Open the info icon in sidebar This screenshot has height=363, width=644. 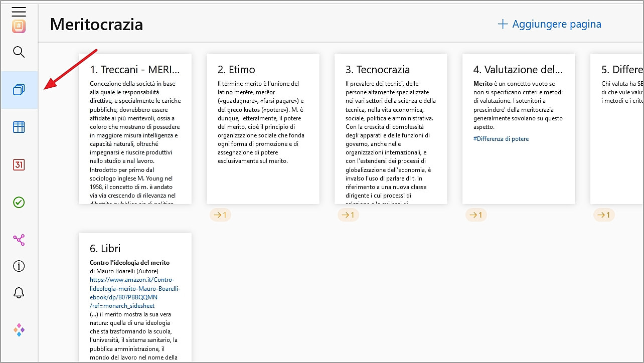(x=19, y=266)
